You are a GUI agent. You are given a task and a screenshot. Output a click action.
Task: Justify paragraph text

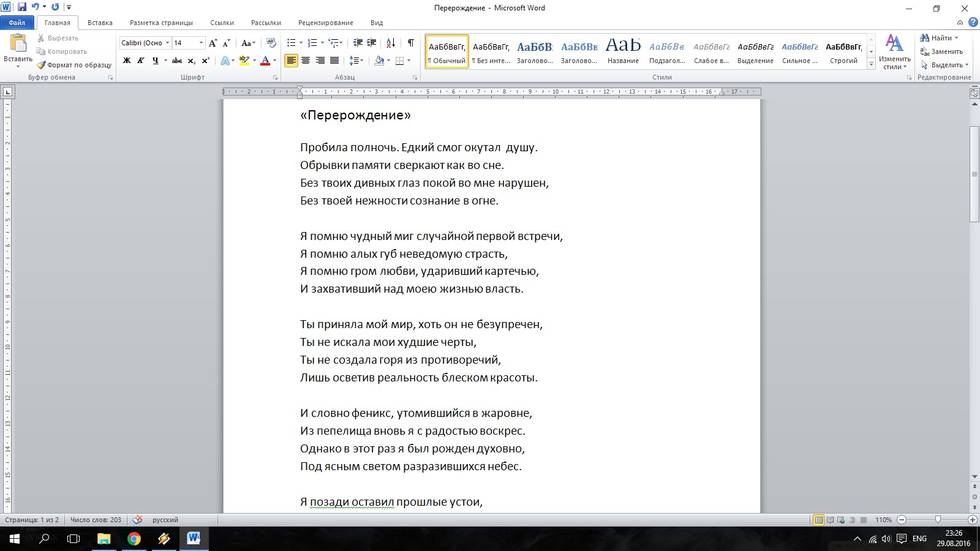(334, 61)
